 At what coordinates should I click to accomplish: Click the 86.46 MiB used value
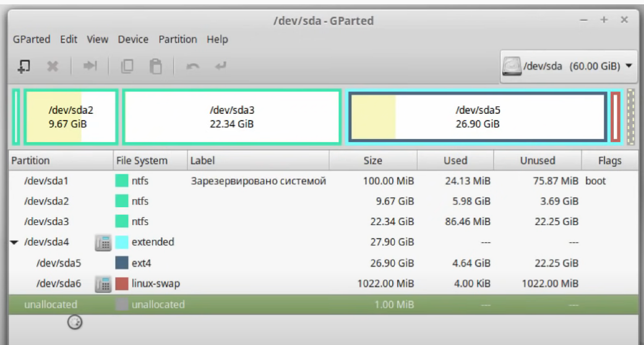(468, 222)
